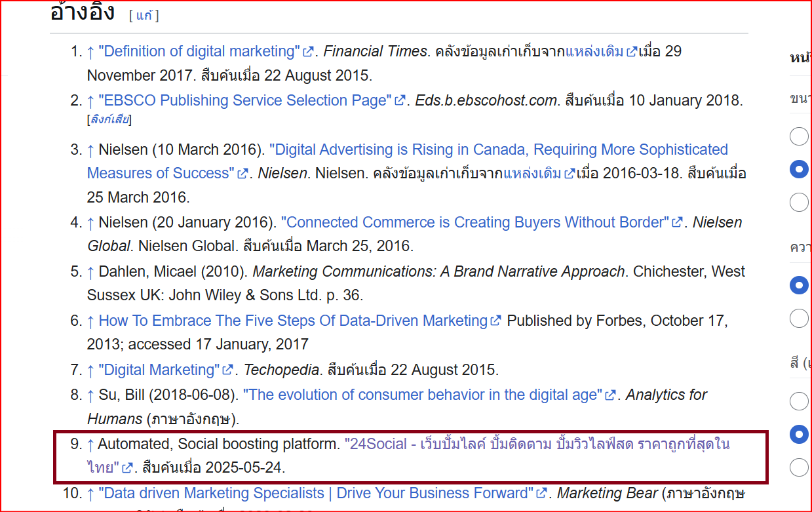Screen dimensions: 812x512
Task: Click the up-arrow backlink of reference 4
Action: 90,223
